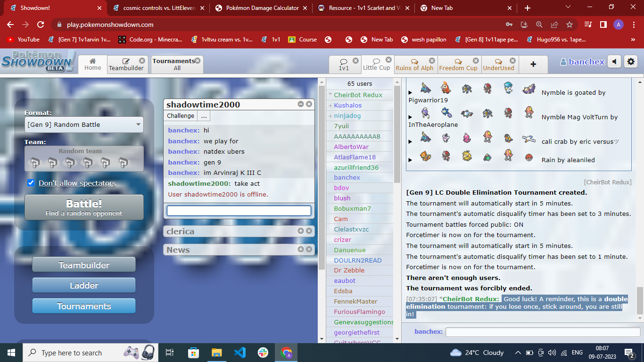Open Slack from the taskbar
644x362 pixels.
pyautogui.click(x=263, y=353)
